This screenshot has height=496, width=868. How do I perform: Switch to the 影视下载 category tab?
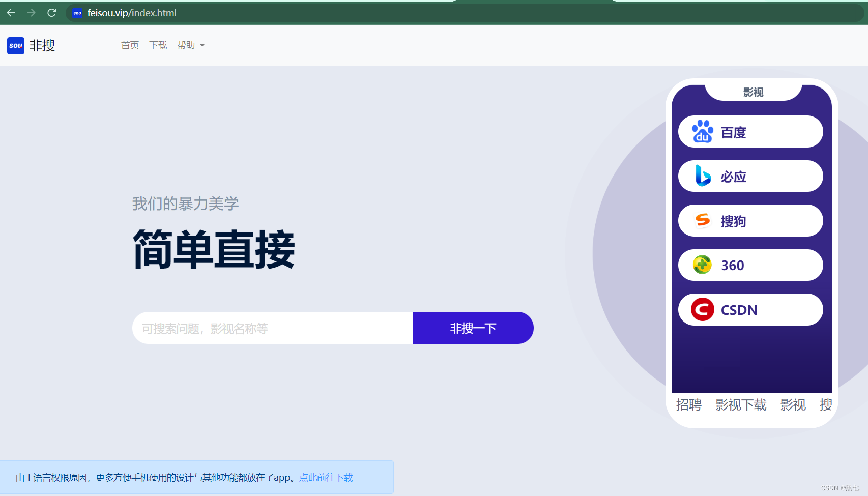tap(741, 405)
